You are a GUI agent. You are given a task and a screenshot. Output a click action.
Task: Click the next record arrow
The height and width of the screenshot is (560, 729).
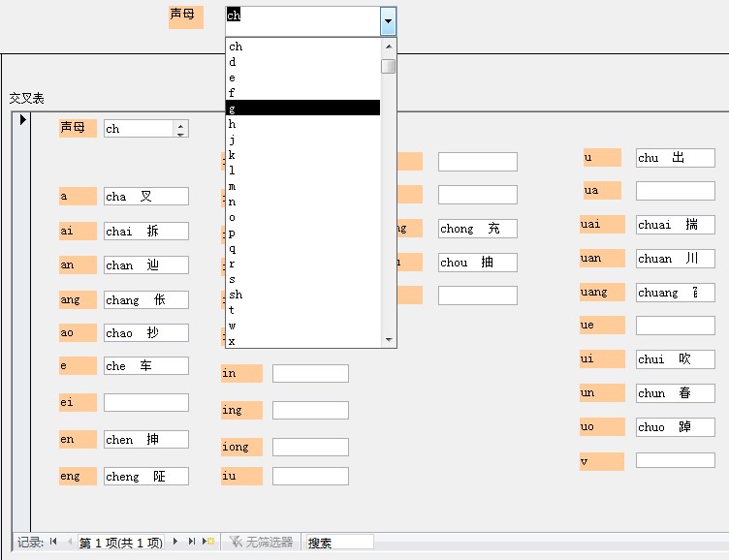(175, 542)
